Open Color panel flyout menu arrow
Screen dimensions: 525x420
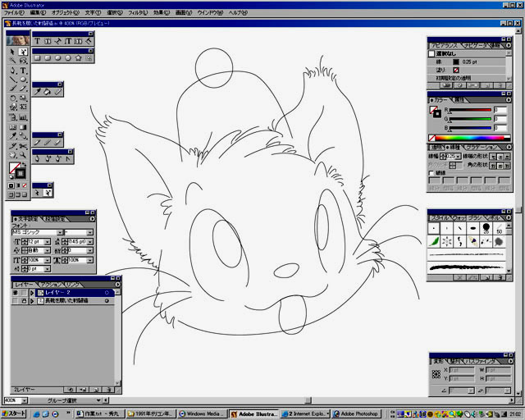[x=509, y=100]
